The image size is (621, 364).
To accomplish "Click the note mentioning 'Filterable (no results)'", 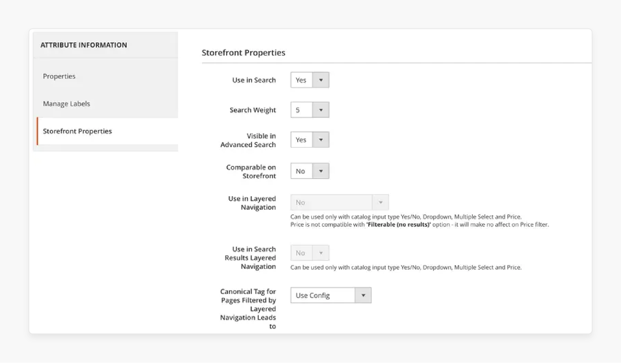I will pos(420,224).
